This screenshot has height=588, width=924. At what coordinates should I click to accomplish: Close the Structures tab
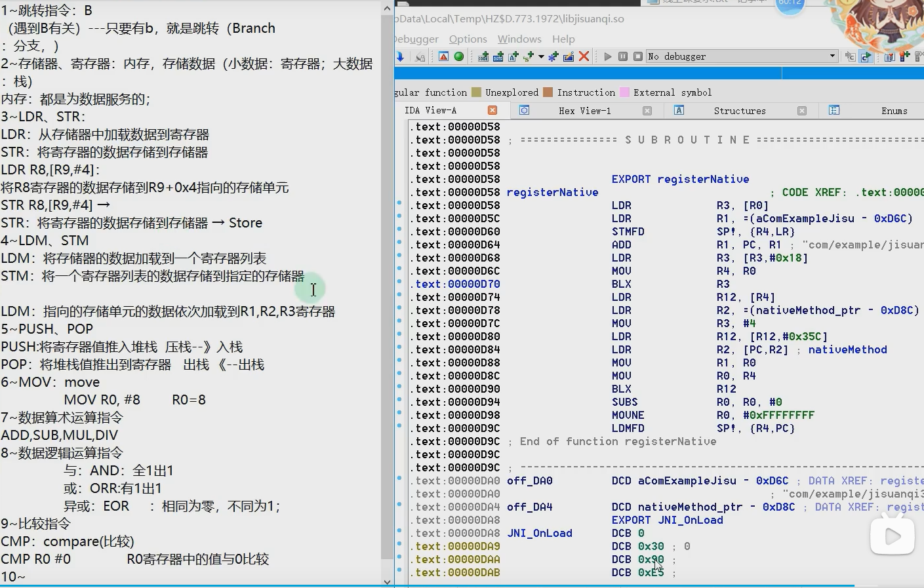tap(802, 111)
